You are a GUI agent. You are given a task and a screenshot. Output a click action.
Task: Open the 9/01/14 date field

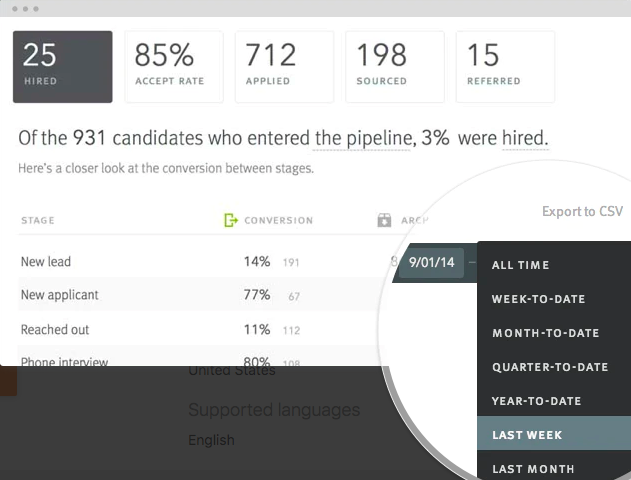tap(431, 264)
